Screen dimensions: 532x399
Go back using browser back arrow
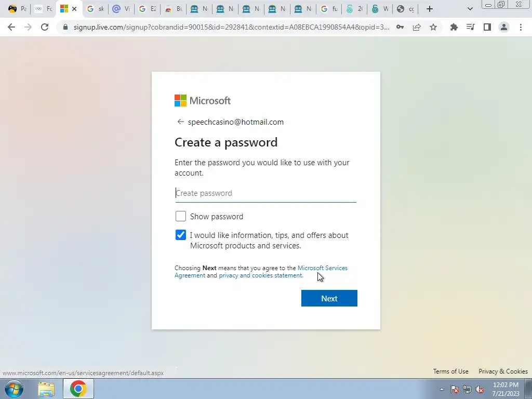[x=11, y=27]
